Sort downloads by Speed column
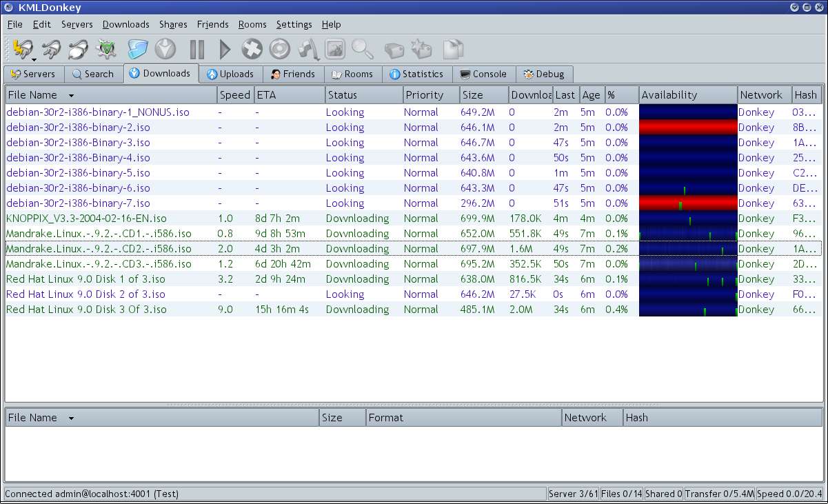This screenshot has height=504, width=828. point(235,95)
